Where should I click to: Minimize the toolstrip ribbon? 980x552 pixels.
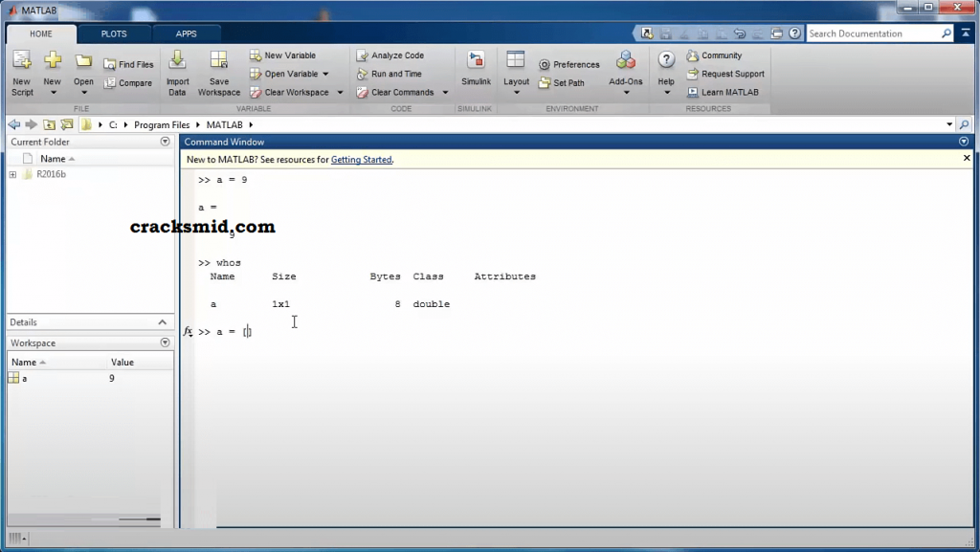coord(966,33)
